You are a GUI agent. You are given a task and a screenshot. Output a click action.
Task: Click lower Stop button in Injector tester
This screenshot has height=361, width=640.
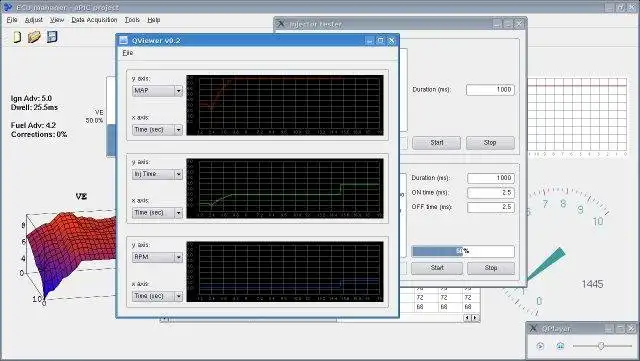click(x=491, y=268)
